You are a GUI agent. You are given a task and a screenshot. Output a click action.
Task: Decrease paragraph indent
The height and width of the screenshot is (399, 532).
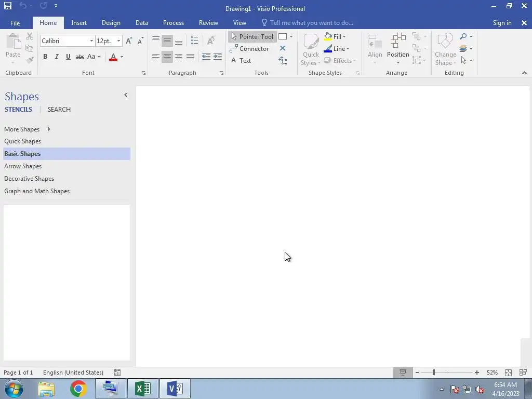206,56
